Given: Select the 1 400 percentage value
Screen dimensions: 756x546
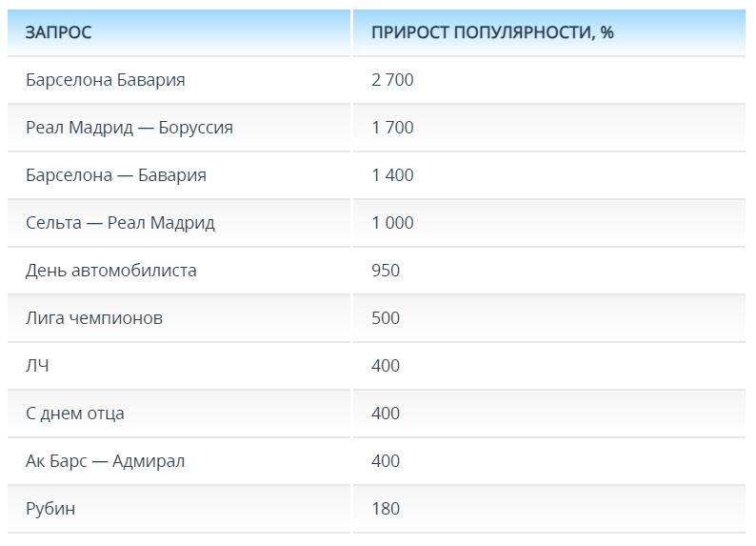Looking at the screenshot, I should click(x=392, y=175).
